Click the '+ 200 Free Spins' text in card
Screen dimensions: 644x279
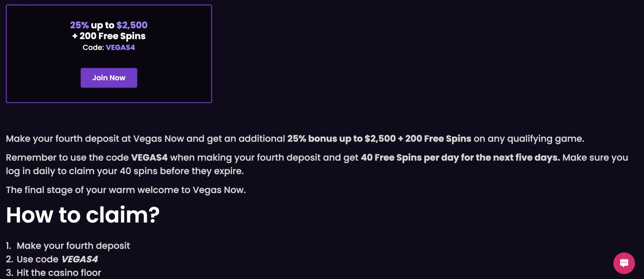point(109,36)
